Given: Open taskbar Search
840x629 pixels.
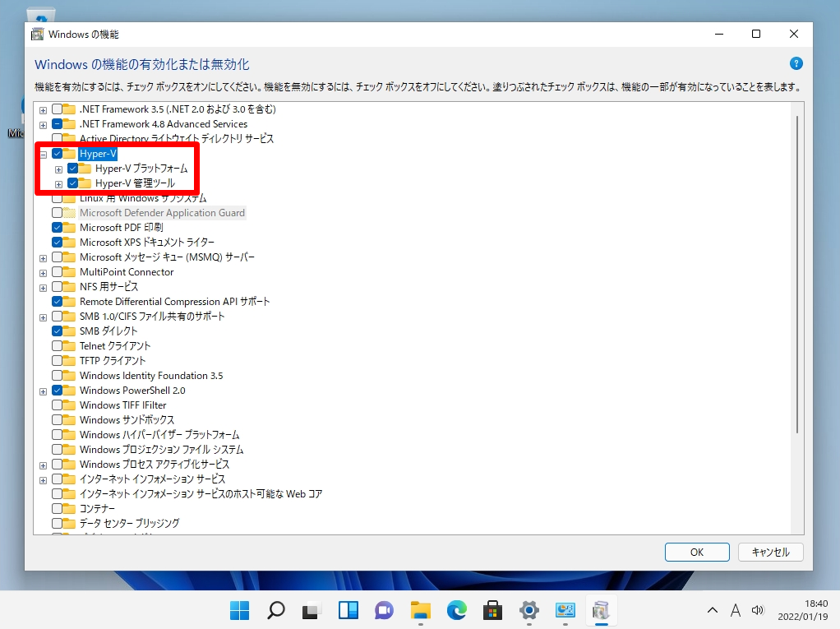Looking at the screenshot, I should 276,610.
